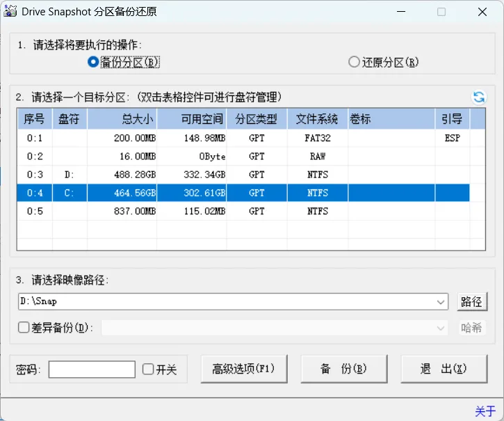Open 高级选项(F1) advanced options

pyautogui.click(x=243, y=369)
